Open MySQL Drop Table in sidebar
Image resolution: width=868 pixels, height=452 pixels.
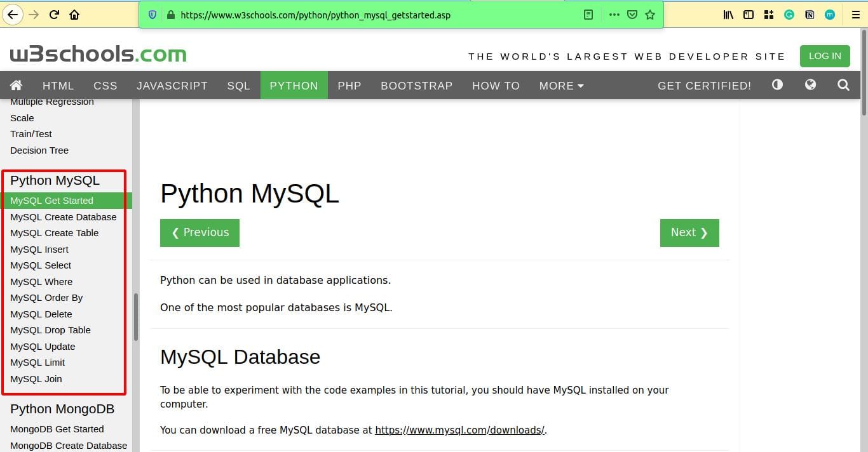pos(50,330)
